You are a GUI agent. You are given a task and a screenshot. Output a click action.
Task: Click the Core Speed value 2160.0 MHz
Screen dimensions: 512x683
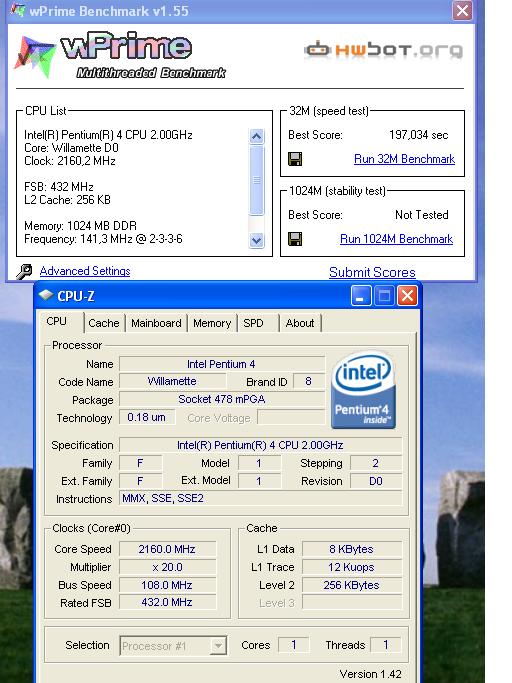click(x=167, y=549)
